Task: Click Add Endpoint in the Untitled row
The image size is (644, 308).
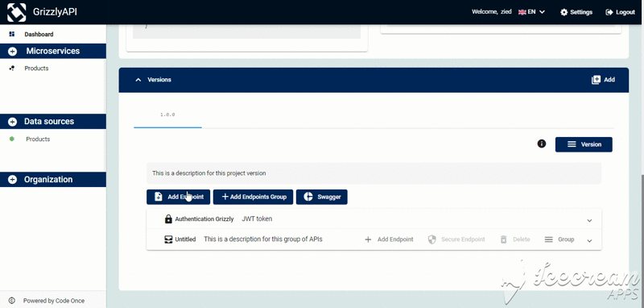Action: click(x=389, y=239)
